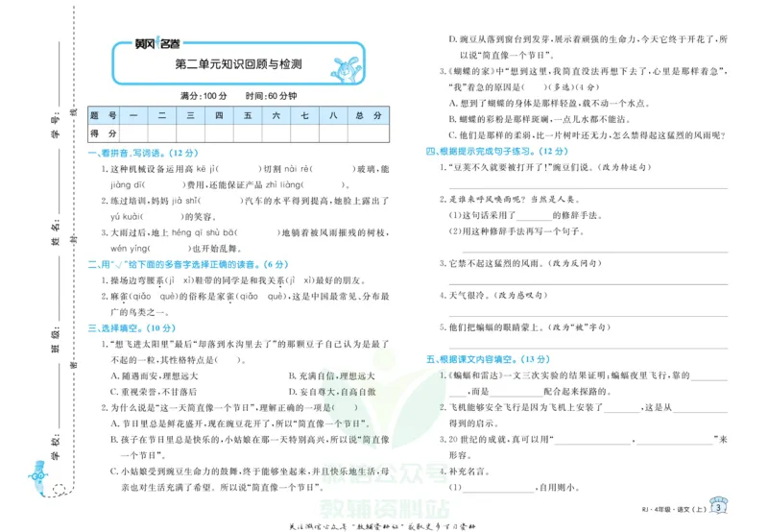
Task: Click the sentence 是谁来呼风唤雨呢?当然是人类。
Action: tap(515, 200)
